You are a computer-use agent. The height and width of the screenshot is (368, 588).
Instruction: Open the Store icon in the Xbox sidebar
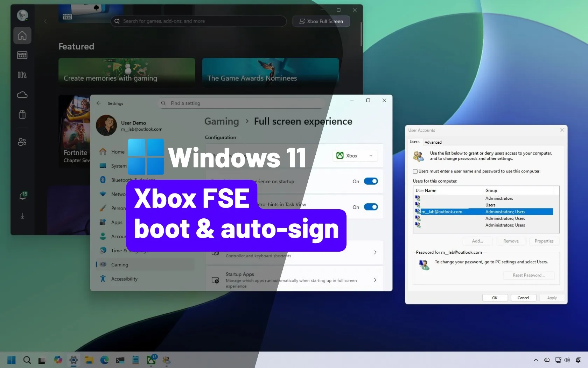coord(22,115)
